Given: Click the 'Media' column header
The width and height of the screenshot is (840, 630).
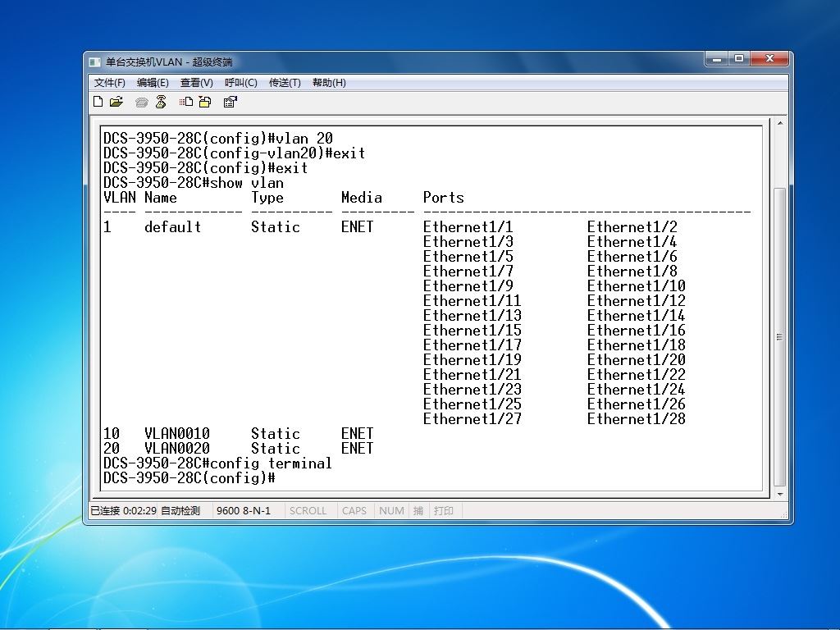Looking at the screenshot, I should point(362,198).
